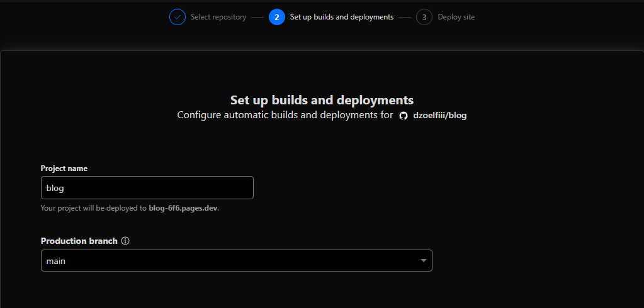Viewport: 644px width, 308px height.
Task: Click the 'Production branch' field label
Action: [x=79, y=241]
